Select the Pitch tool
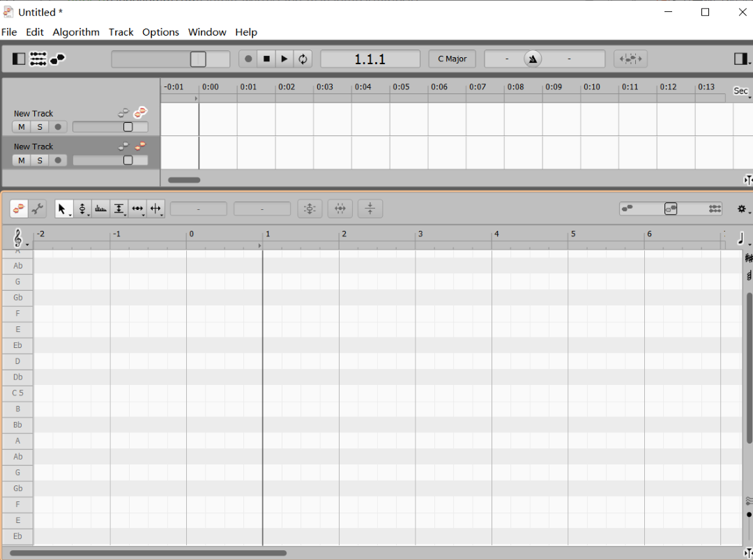The image size is (753, 560). click(83, 209)
